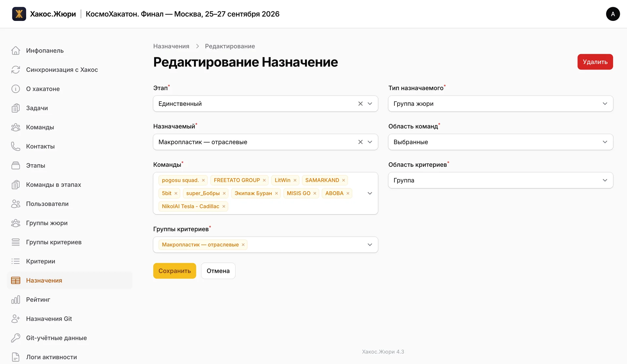Screen dimensions: 627x364
Task: Remove SAMARKAND team tag
Action: pos(344,180)
